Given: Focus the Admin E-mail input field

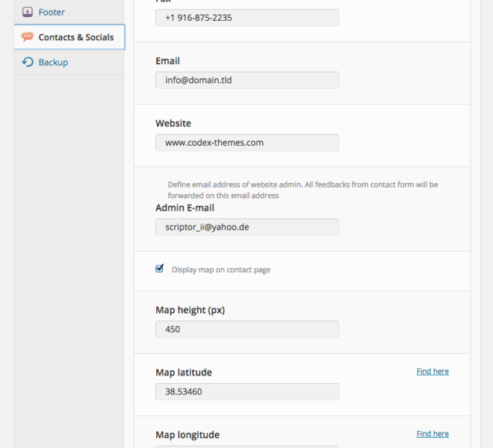Looking at the screenshot, I should pyautogui.click(x=246, y=227).
